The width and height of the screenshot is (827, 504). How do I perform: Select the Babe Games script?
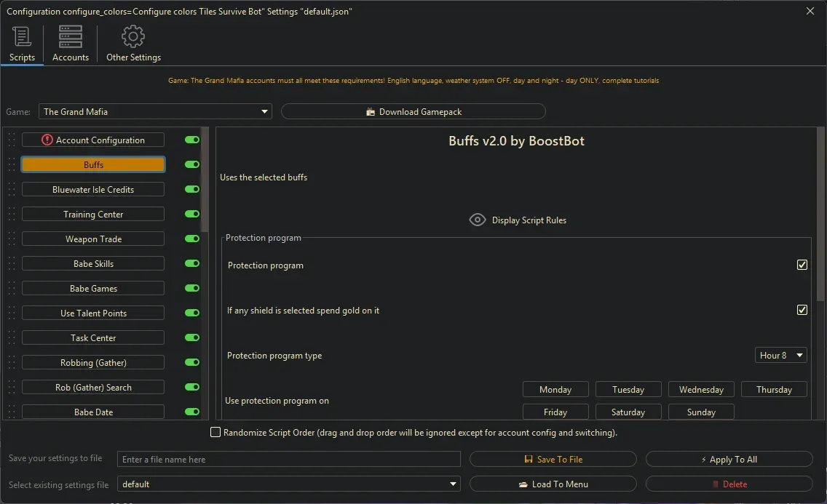click(93, 289)
